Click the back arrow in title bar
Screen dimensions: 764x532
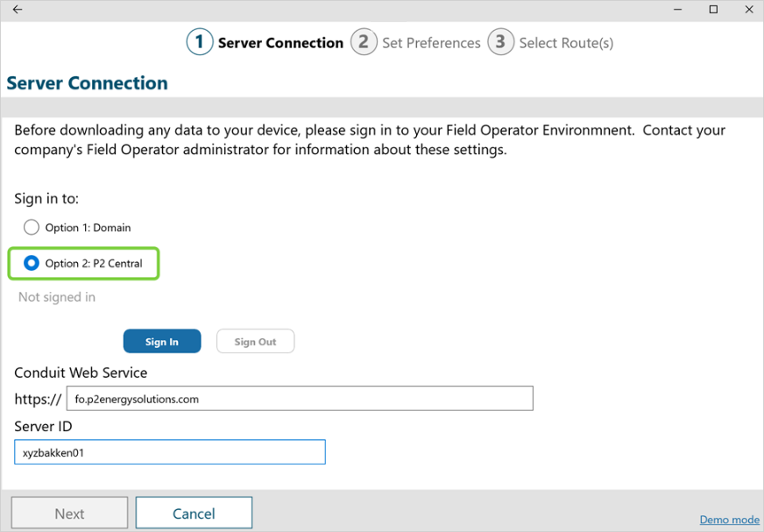point(18,10)
